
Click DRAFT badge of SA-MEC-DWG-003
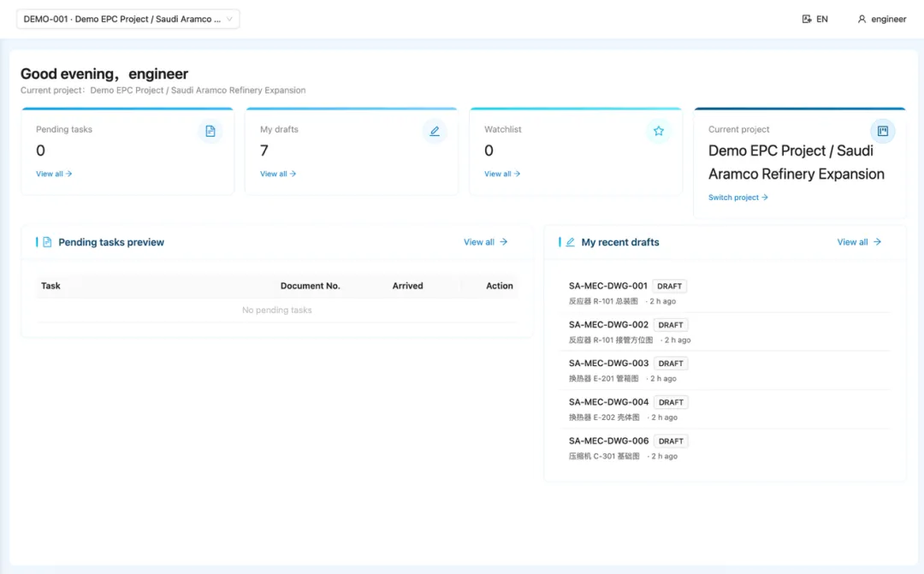(671, 364)
